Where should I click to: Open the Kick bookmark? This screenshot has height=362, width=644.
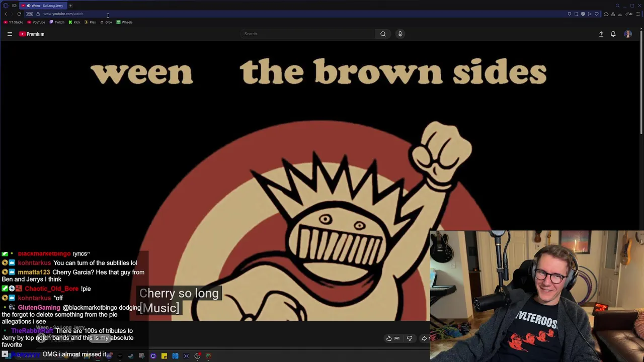74,22
